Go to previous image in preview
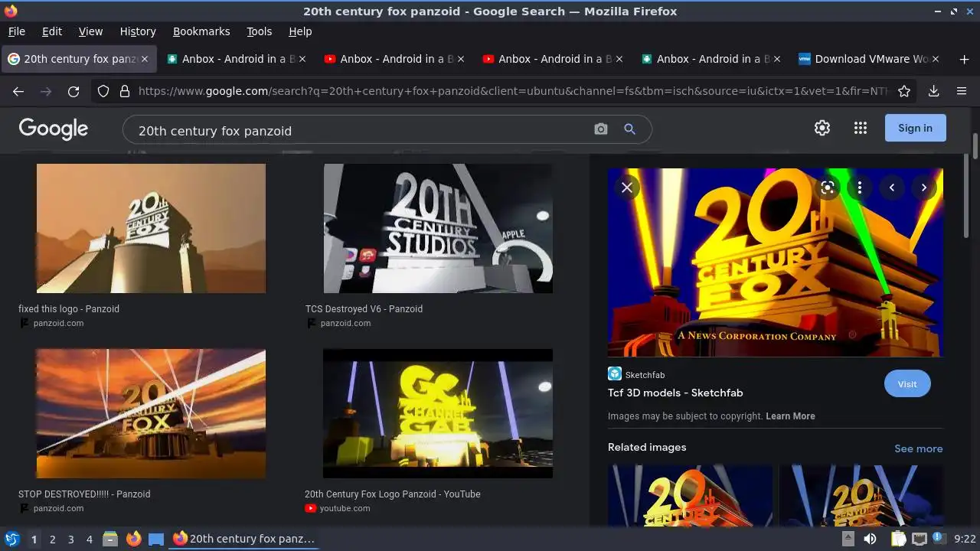This screenshot has height=551, width=980. 892,187
